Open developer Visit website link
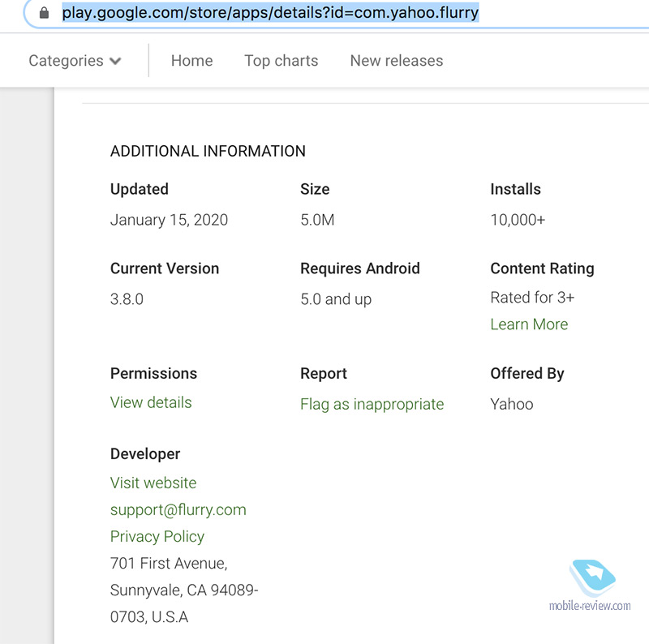Viewport: 649px width, 644px height. point(153,483)
